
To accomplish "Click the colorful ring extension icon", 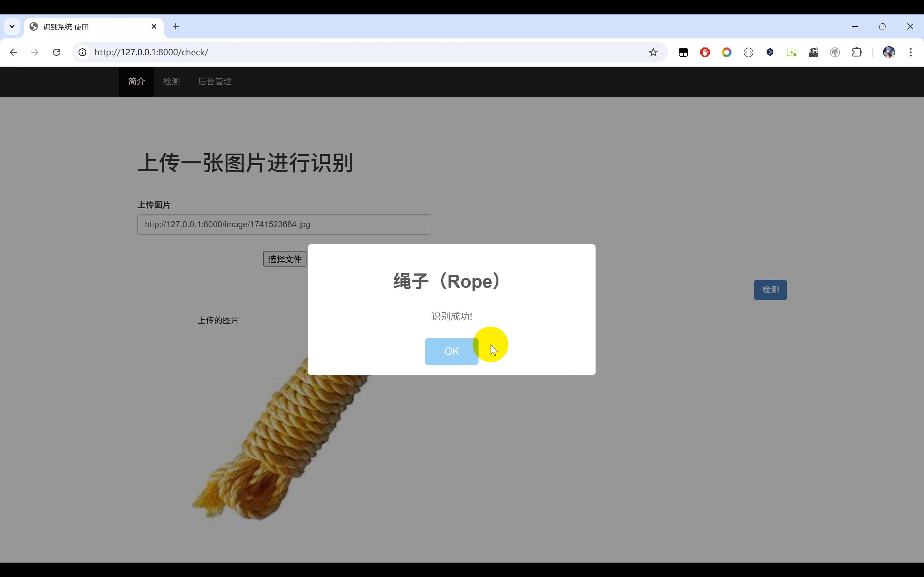I will pyautogui.click(x=727, y=52).
